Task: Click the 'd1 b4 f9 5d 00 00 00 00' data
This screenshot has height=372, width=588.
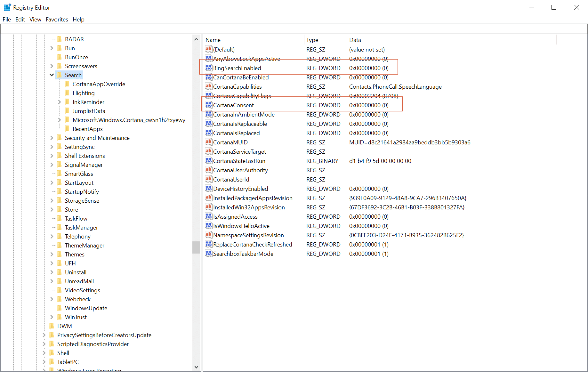Action: click(x=380, y=161)
